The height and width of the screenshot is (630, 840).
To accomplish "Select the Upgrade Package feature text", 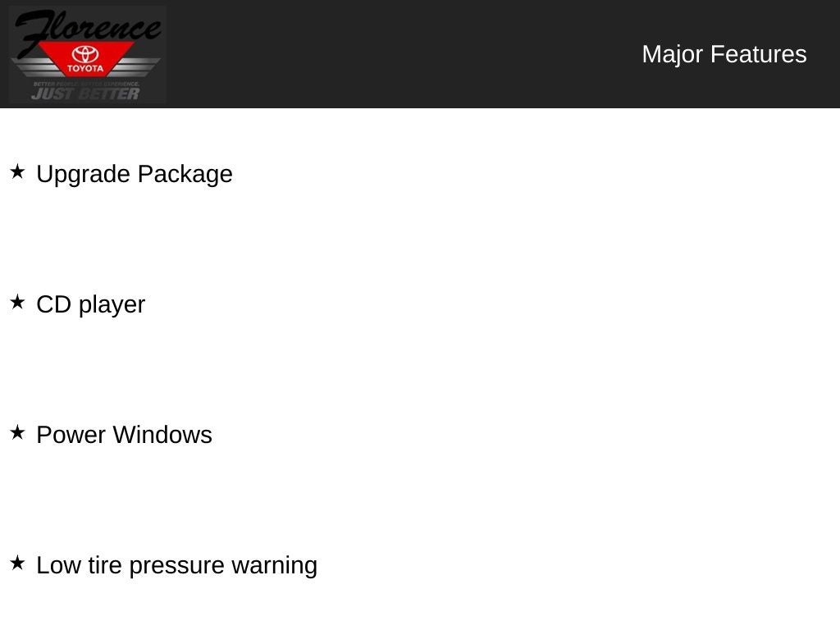I will click(135, 174).
